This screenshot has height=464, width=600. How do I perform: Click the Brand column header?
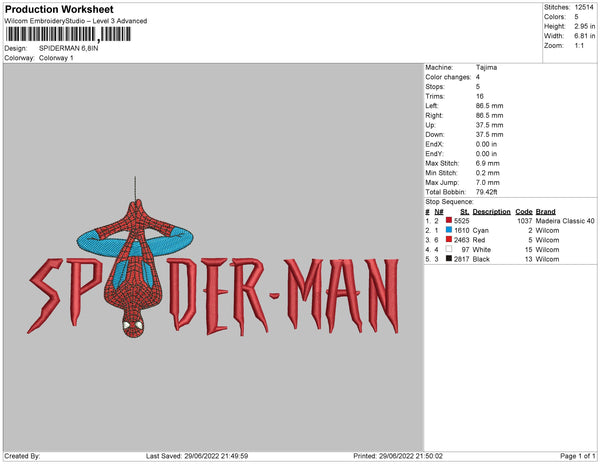[x=545, y=212]
